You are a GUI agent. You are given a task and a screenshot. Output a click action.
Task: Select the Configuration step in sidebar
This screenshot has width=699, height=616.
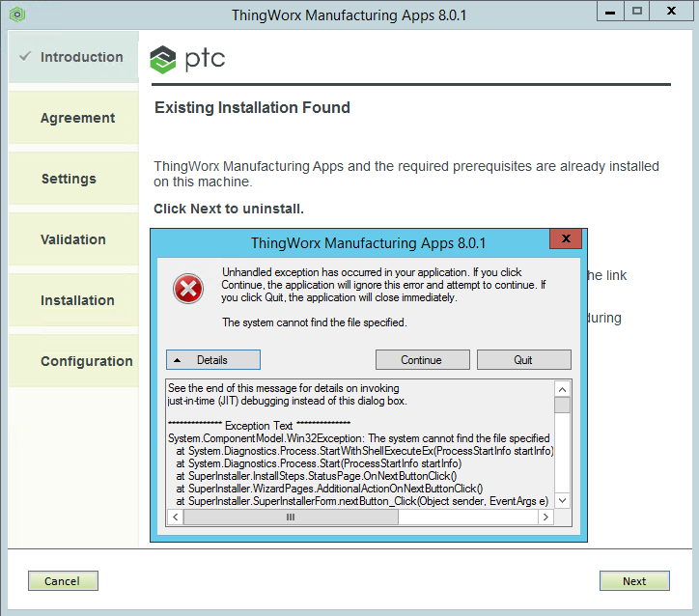click(73, 360)
